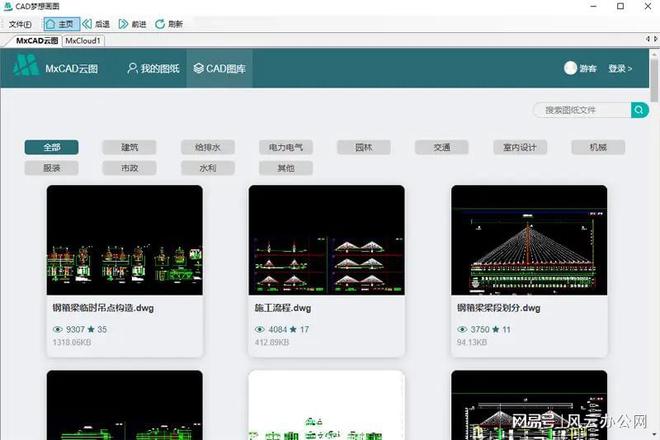Open 我的图纸 section
This screenshot has width=660, height=440.
153,68
